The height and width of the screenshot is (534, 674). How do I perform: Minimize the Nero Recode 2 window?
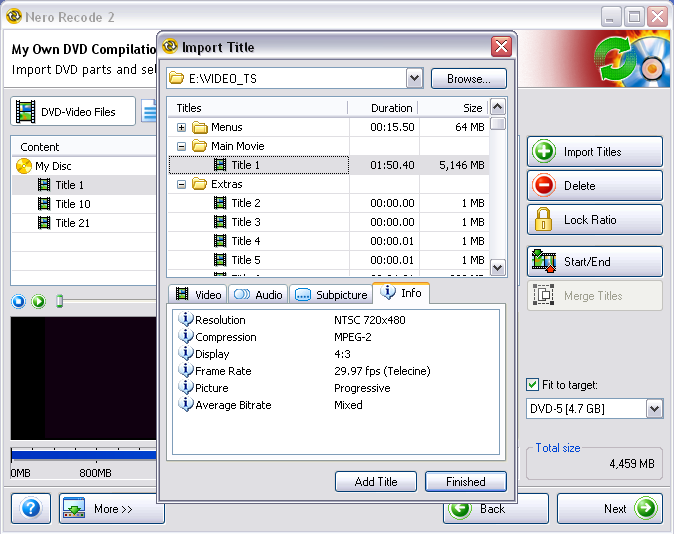(610, 17)
